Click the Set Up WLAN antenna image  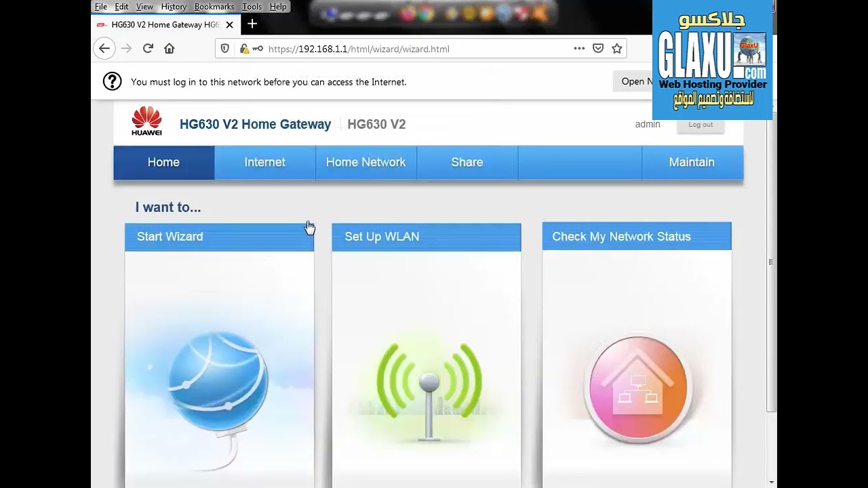429,392
